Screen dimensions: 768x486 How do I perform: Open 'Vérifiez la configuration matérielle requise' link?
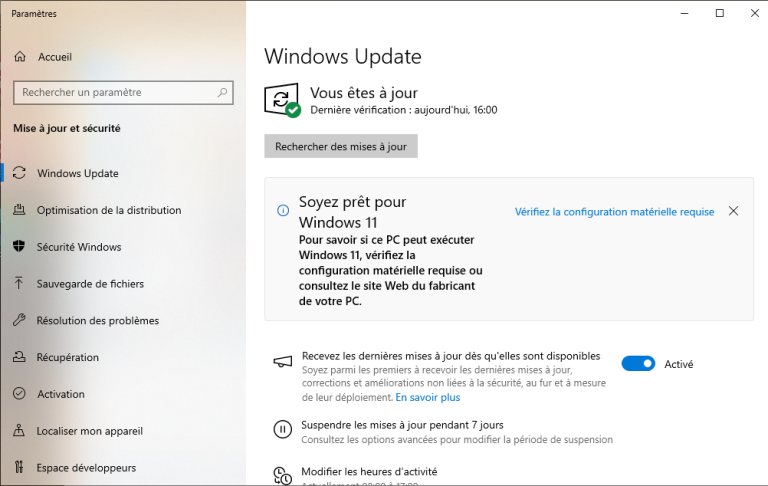coord(614,212)
